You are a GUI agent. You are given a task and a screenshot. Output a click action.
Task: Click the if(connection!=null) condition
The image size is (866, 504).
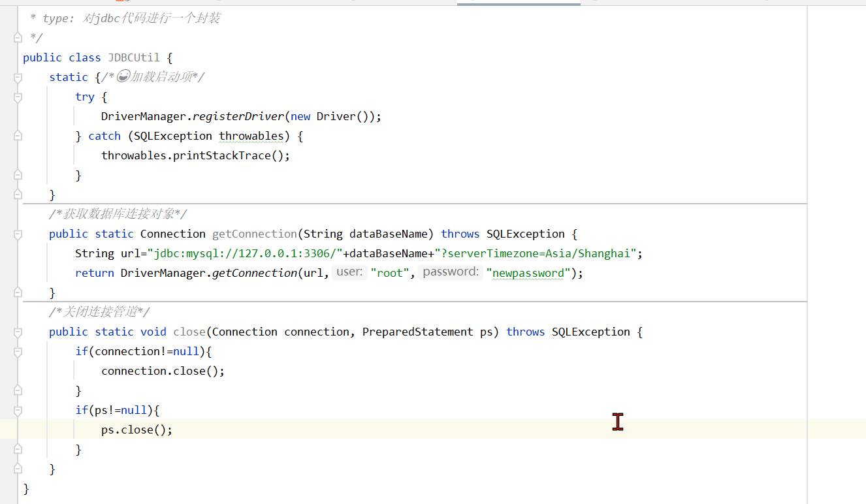pos(144,351)
